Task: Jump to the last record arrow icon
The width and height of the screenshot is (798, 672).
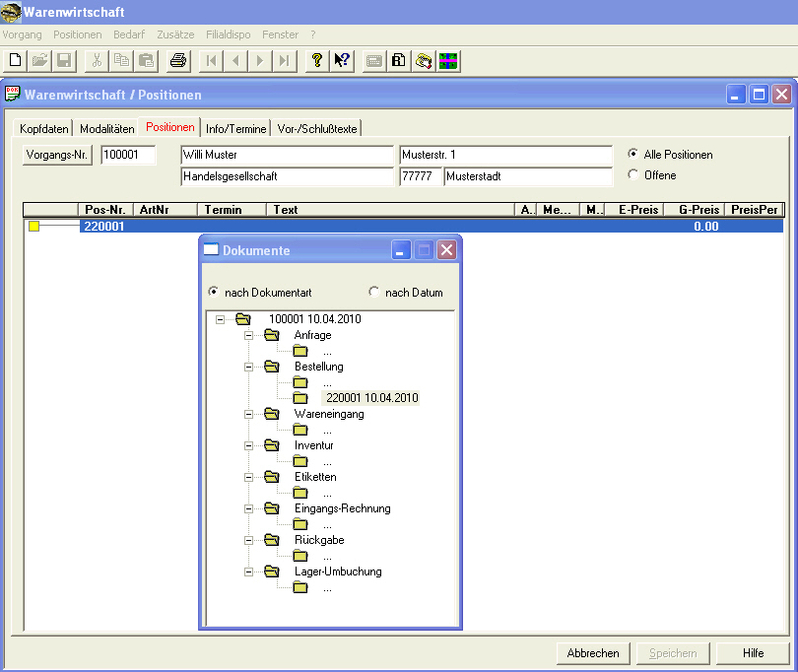Action: pyautogui.click(x=284, y=60)
